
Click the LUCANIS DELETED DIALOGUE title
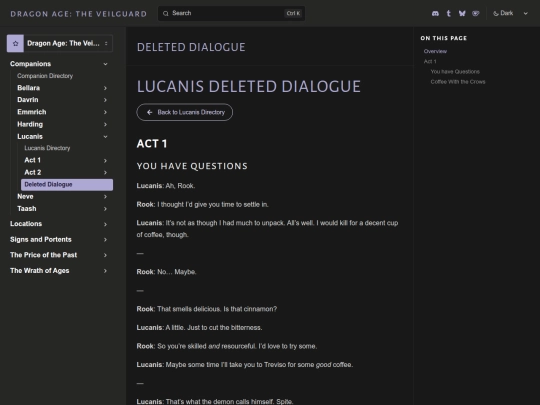pyautogui.click(x=249, y=86)
